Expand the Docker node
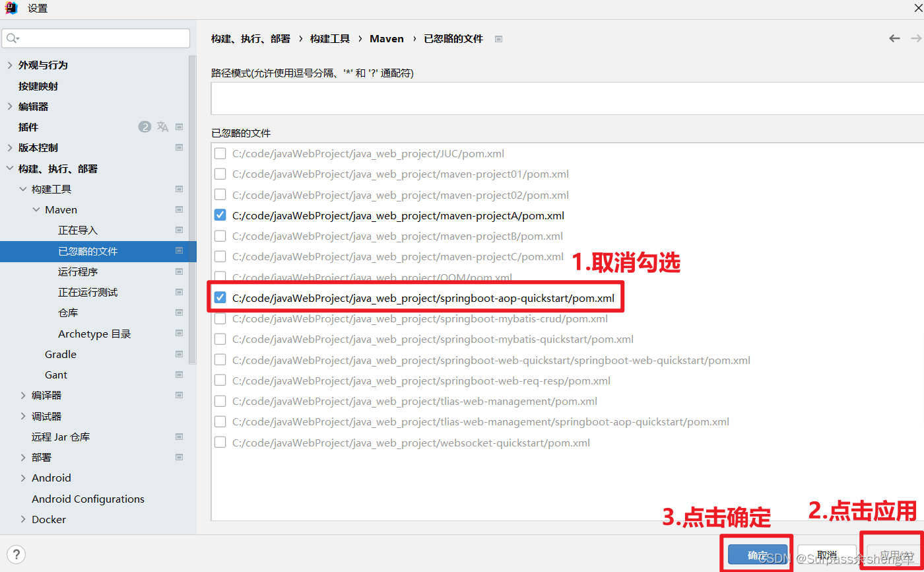 coord(23,519)
